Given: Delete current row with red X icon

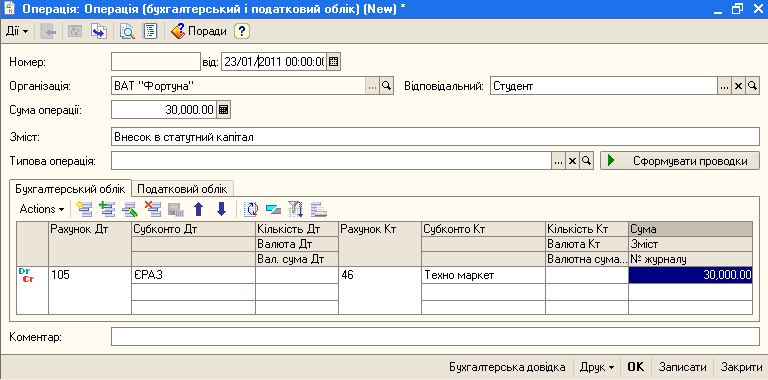Looking at the screenshot, I should [x=153, y=209].
